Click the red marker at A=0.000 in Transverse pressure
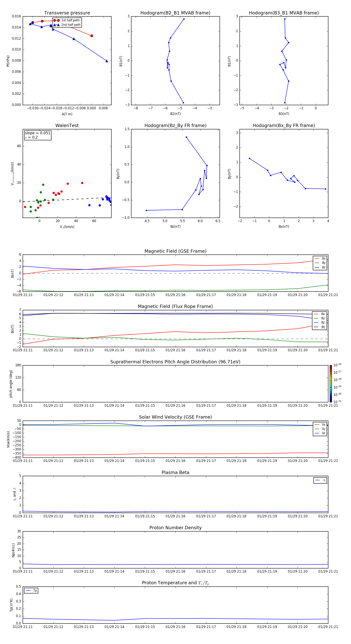Viewport: 351px width, 644px height. click(92, 36)
